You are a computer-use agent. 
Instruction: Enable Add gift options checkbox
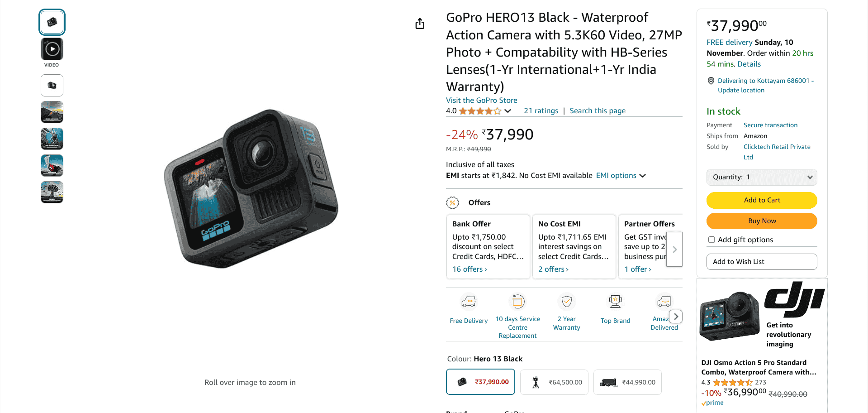click(x=711, y=240)
